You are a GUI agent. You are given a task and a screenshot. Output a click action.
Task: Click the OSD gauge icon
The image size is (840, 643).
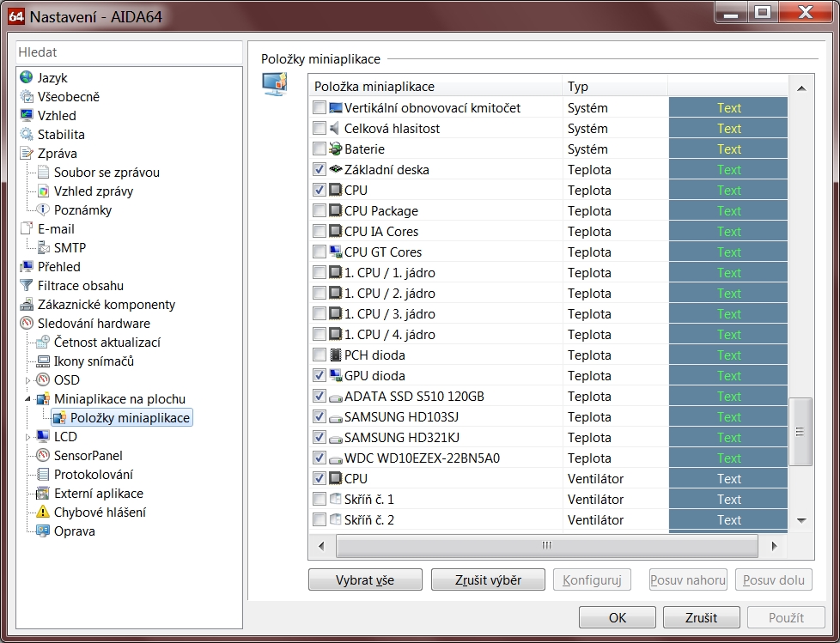43,379
